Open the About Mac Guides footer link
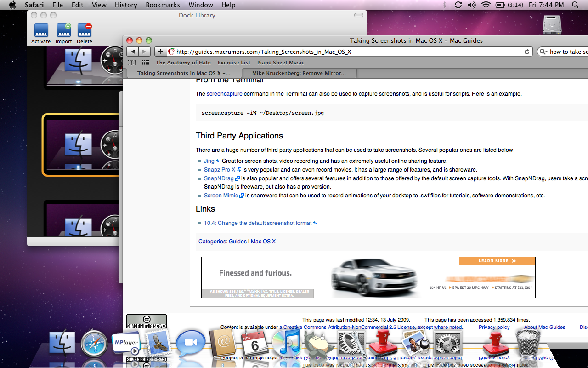 [x=545, y=328]
